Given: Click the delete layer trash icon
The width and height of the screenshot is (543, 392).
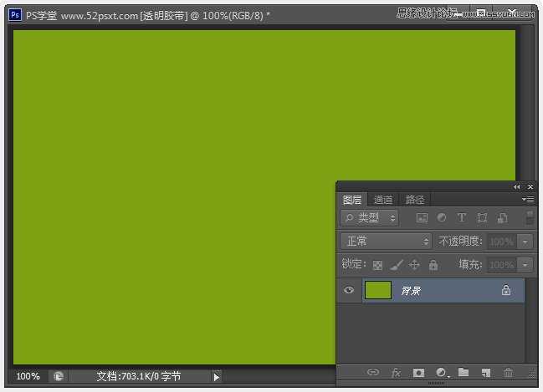Looking at the screenshot, I should click(508, 372).
